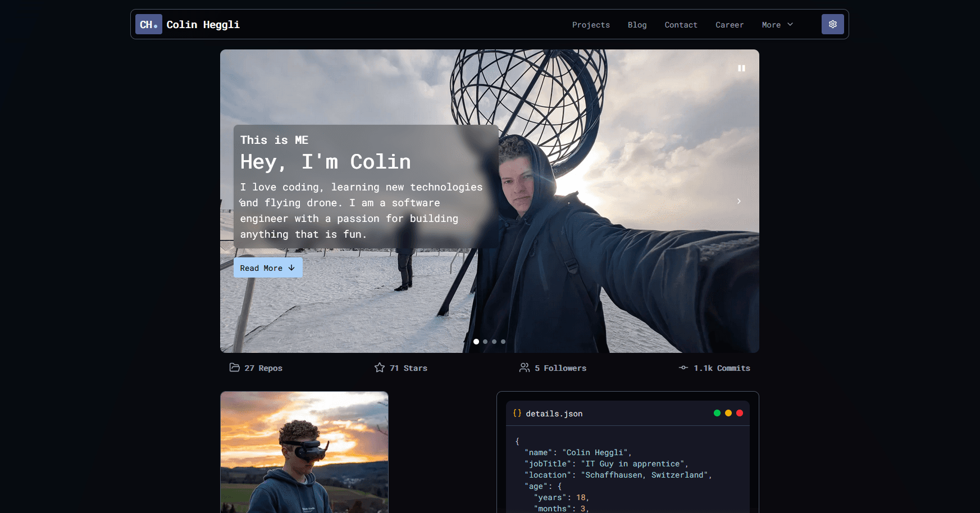
Task: Click the This is ME subtitle
Action: pyautogui.click(x=274, y=140)
